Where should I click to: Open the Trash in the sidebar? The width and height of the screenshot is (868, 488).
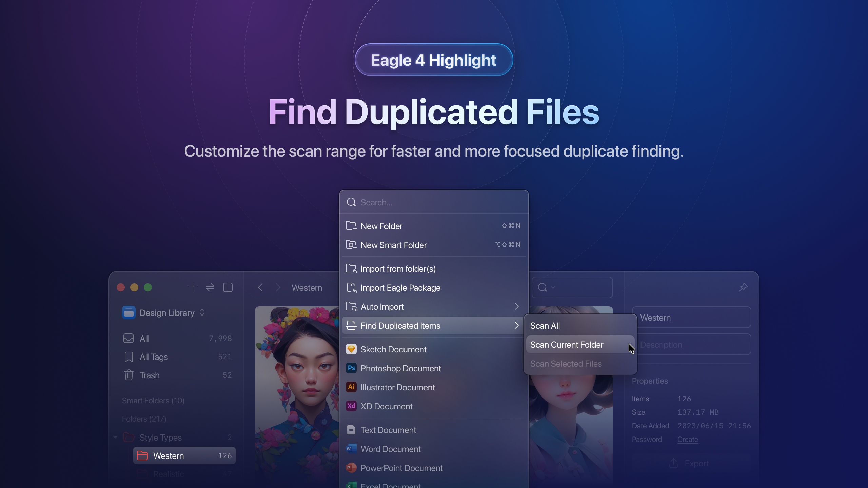(149, 375)
